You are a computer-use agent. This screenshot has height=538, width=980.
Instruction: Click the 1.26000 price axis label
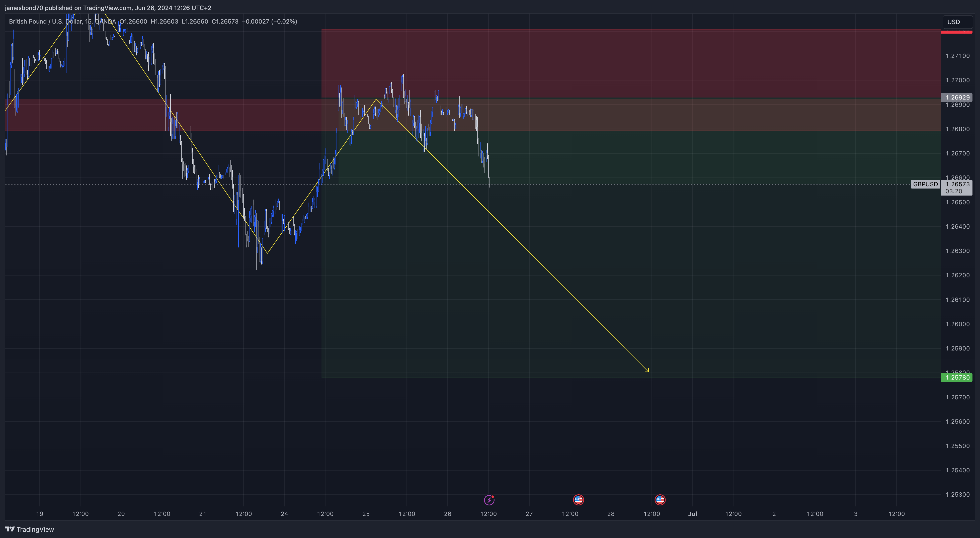click(957, 324)
